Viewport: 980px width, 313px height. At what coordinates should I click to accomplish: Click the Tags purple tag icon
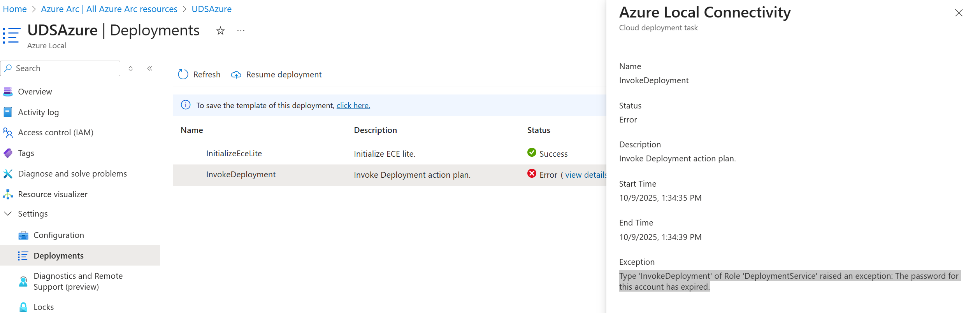click(8, 153)
